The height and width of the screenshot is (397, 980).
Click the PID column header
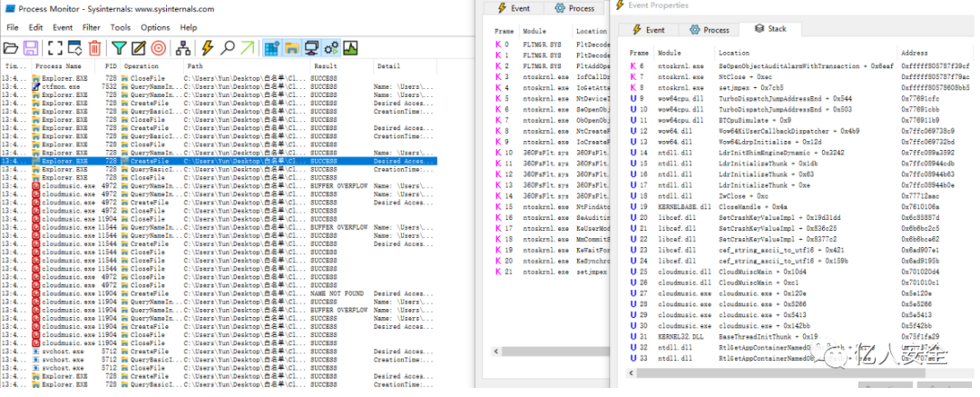tap(109, 66)
